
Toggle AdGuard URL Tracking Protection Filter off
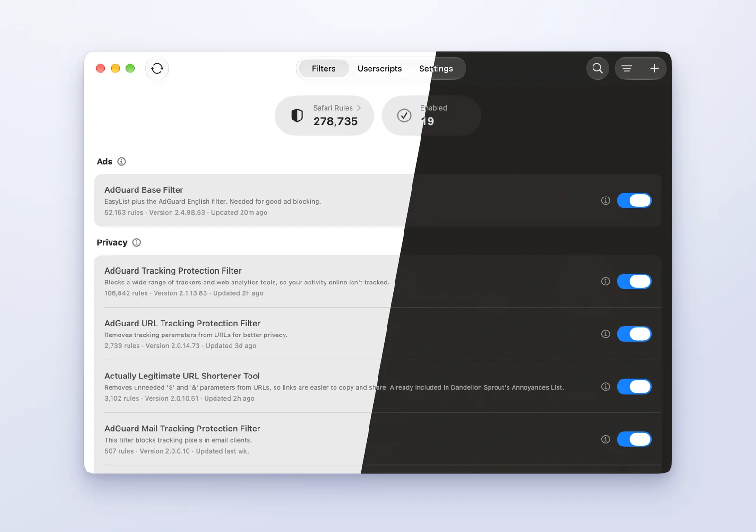pyautogui.click(x=634, y=334)
